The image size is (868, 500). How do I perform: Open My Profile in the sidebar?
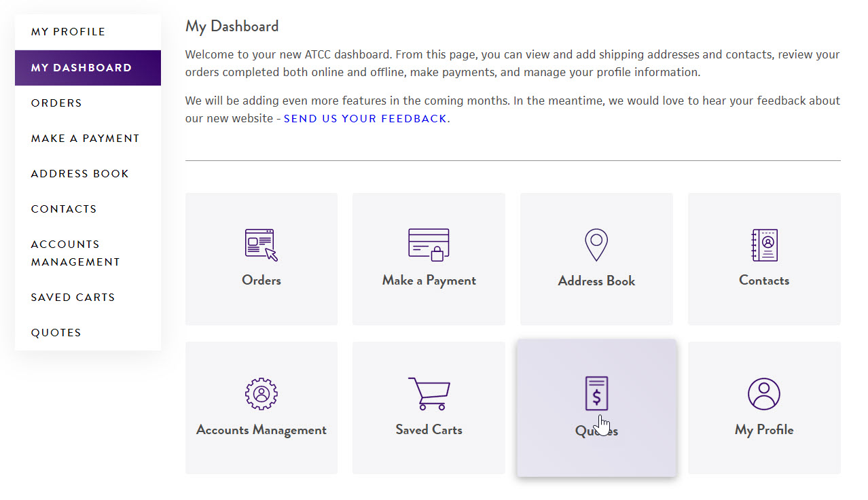[x=68, y=32]
